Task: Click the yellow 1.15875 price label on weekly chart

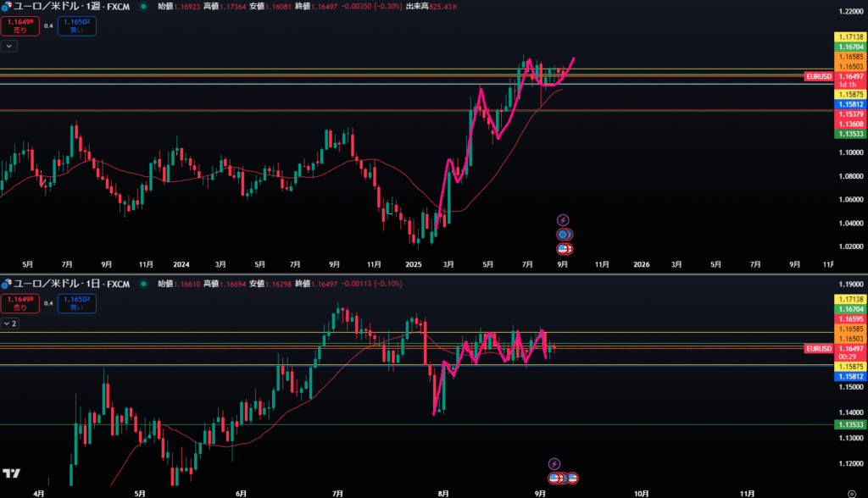Action: click(849, 95)
